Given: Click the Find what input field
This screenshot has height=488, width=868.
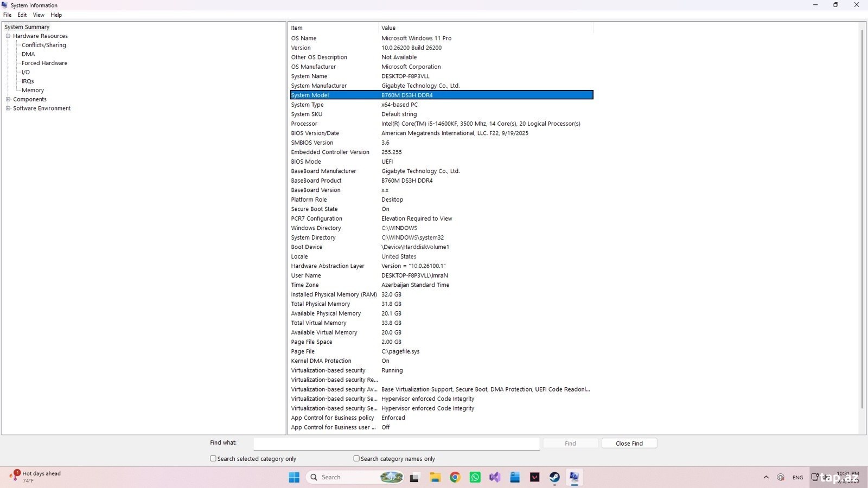Looking at the screenshot, I should tap(397, 444).
